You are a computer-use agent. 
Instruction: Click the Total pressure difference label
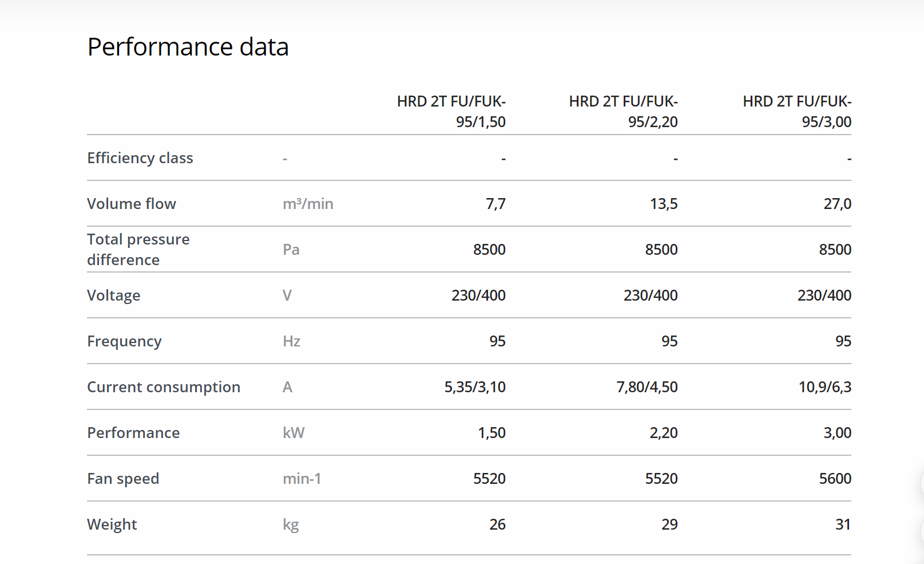click(x=138, y=250)
